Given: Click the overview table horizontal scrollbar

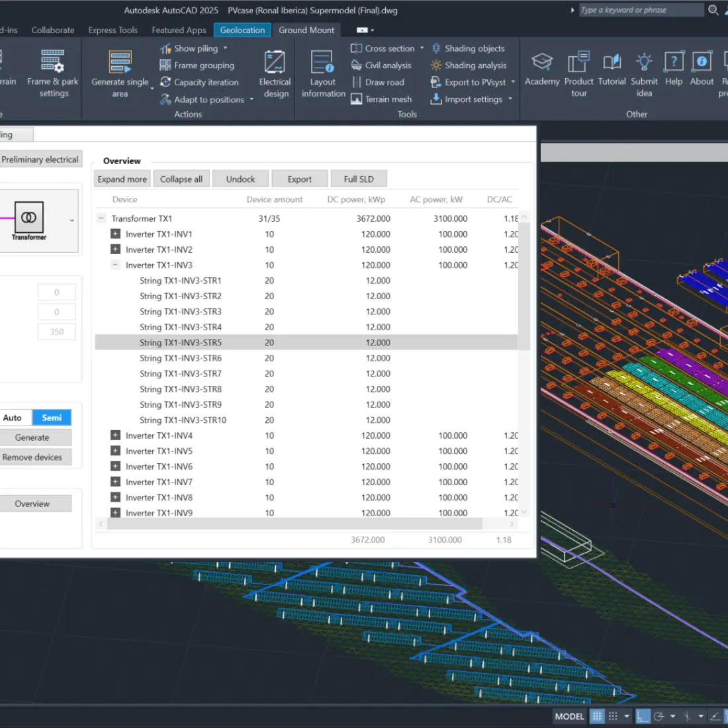Looking at the screenshot, I should click(295, 524).
